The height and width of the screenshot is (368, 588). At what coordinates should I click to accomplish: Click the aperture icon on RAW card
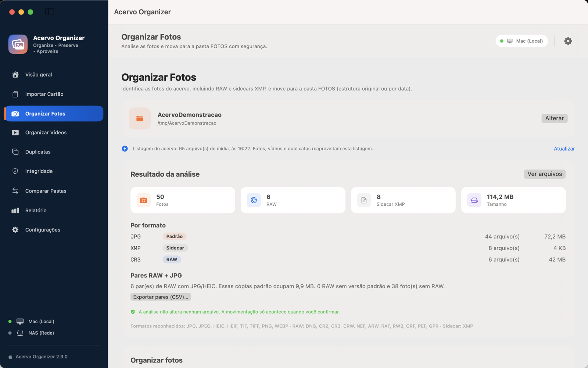pyautogui.click(x=254, y=200)
